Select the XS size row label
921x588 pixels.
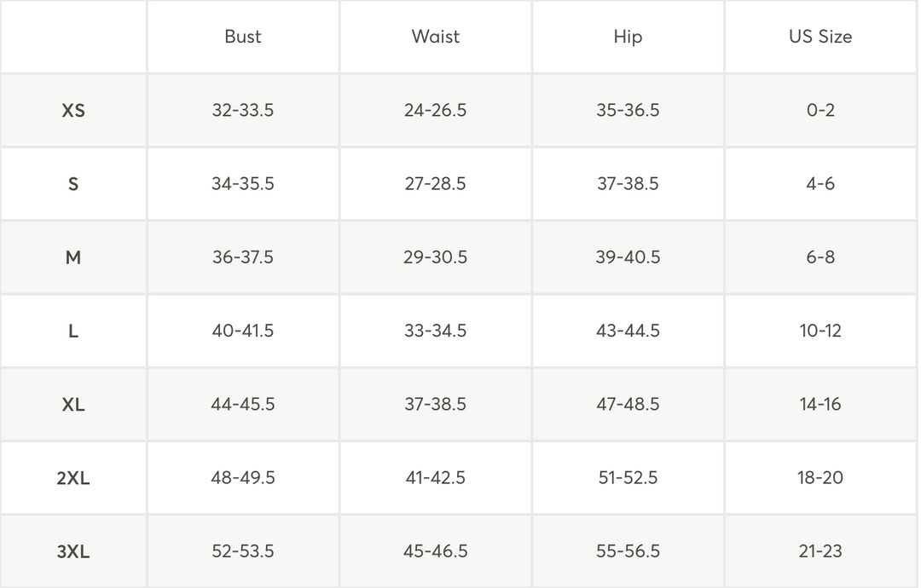(73, 110)
